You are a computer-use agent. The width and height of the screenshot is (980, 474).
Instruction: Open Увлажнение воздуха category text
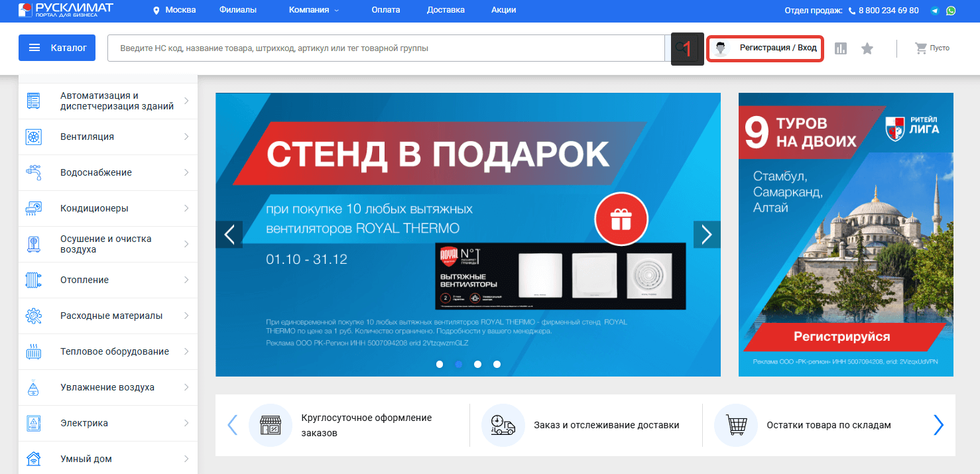click(x=107, y=387)
